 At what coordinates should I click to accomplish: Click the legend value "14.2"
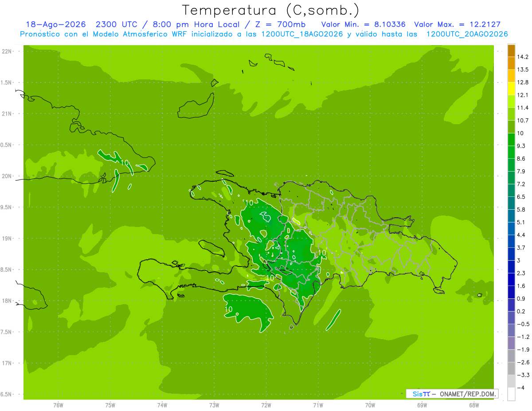coord(523,57)
